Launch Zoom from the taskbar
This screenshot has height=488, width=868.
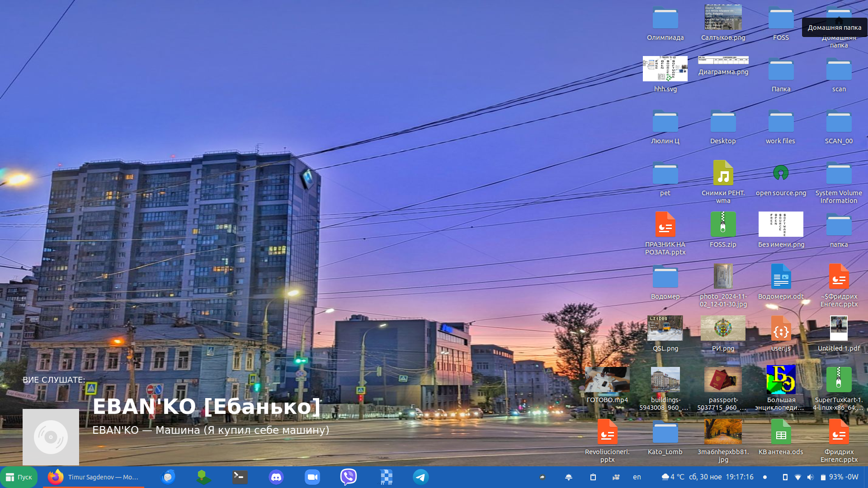(312, 477)
